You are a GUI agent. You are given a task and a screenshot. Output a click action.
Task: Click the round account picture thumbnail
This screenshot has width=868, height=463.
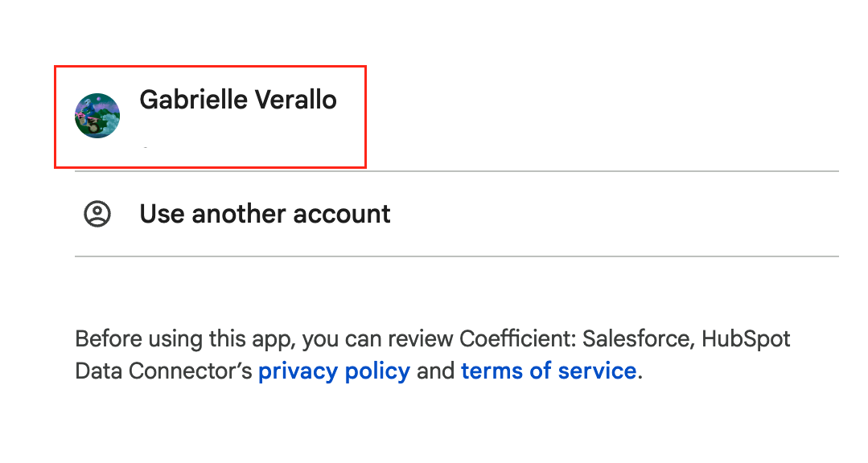point(97,116)
